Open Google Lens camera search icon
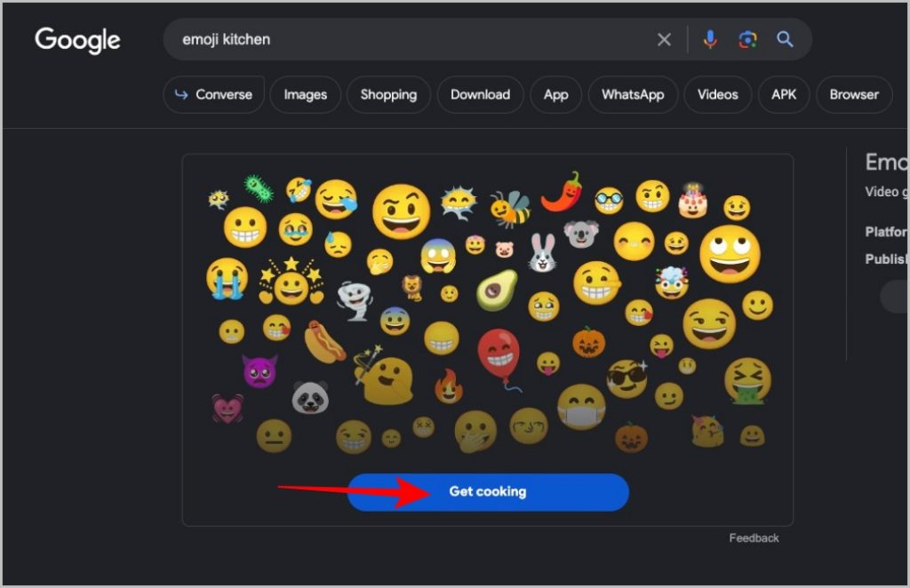Viewport: 910px width, 588px height. 747,39
